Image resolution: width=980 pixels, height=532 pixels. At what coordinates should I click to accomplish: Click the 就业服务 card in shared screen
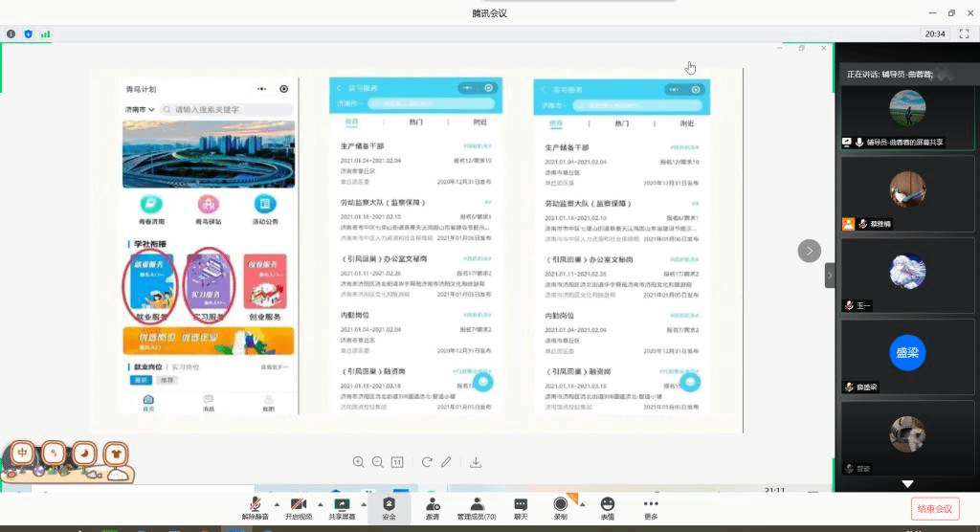point(150,281)
